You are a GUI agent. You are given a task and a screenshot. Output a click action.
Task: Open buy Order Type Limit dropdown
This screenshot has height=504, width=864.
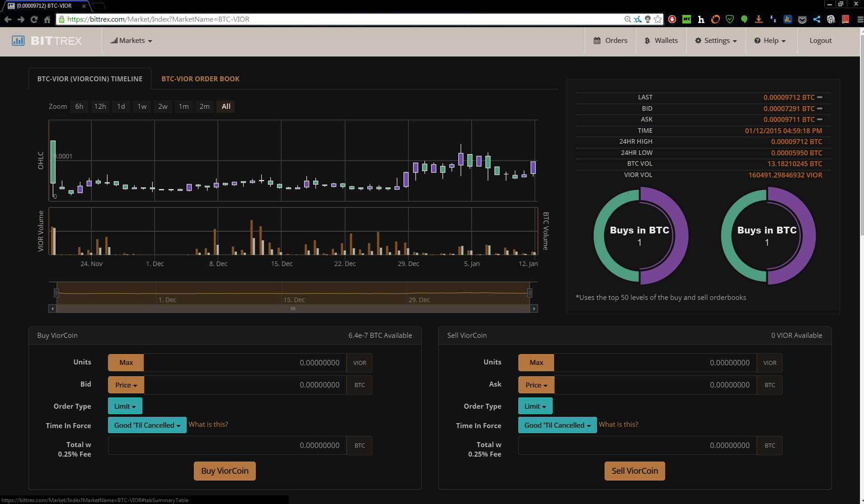[x=125, y=406]
